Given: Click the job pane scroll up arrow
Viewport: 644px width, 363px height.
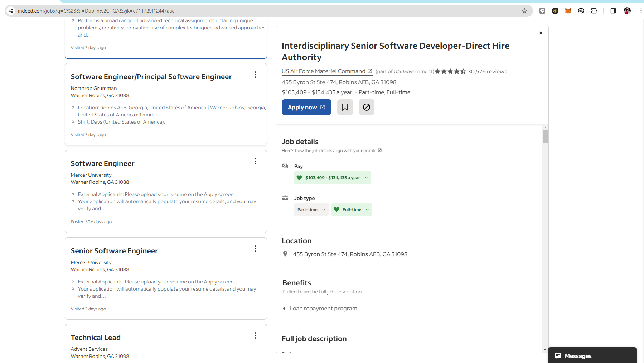Looking at the screenshot, I should click(x=545, y=128).
